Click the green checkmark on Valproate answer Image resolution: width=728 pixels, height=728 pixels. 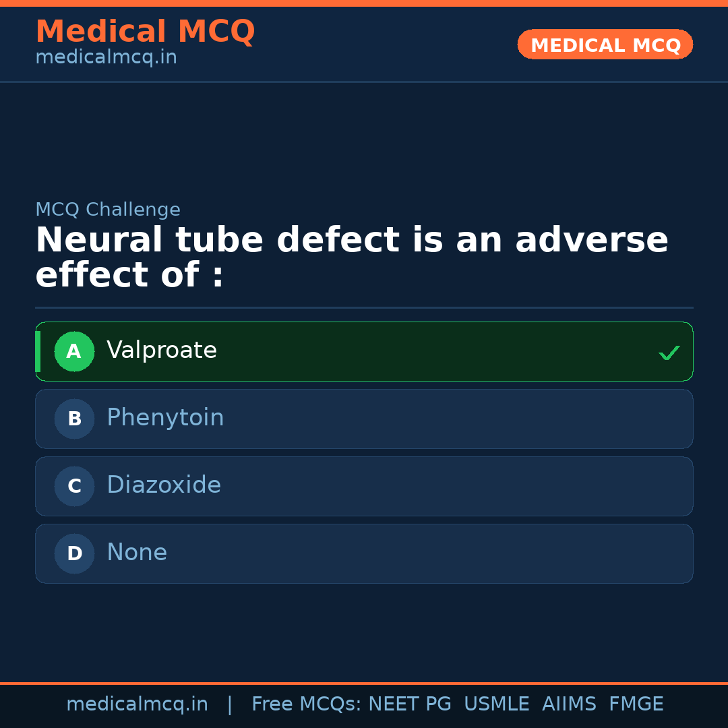[x=669, y=352]
